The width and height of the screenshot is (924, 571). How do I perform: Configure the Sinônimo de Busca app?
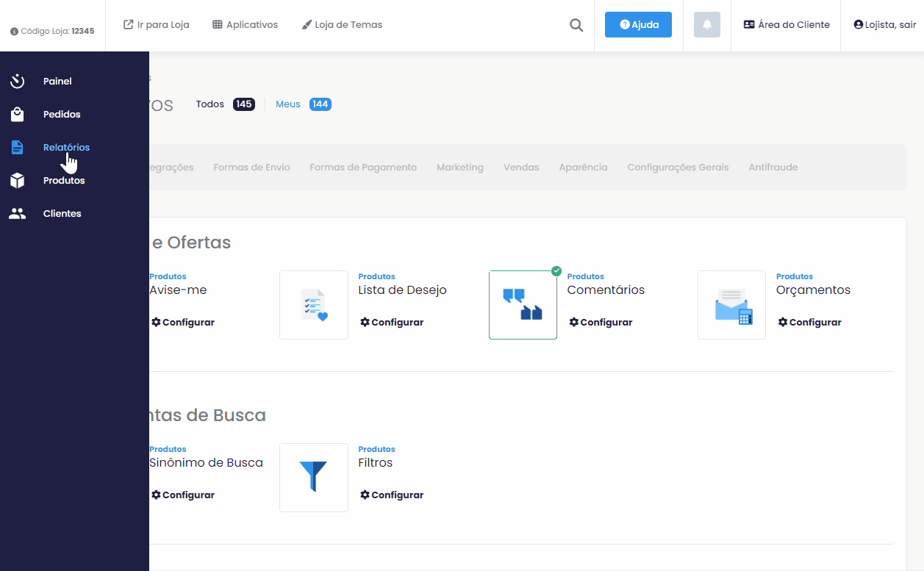click(x=183, y=495)
